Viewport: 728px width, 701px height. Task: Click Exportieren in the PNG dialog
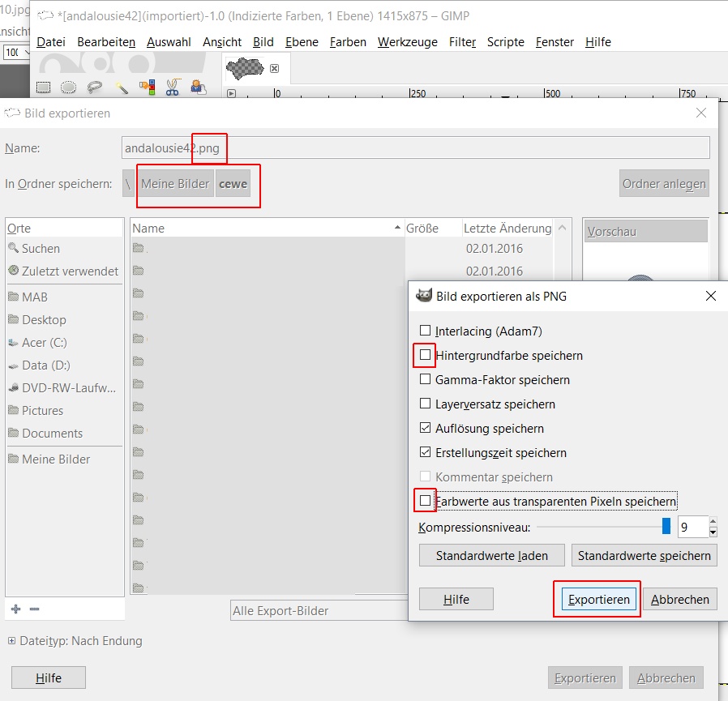(x=598, y=600)
